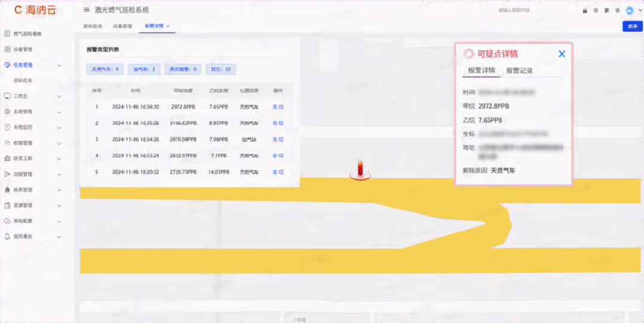Click the red alarm marker on the map
The height and width of the screenshot is (323, 644).
coord(360,169)
